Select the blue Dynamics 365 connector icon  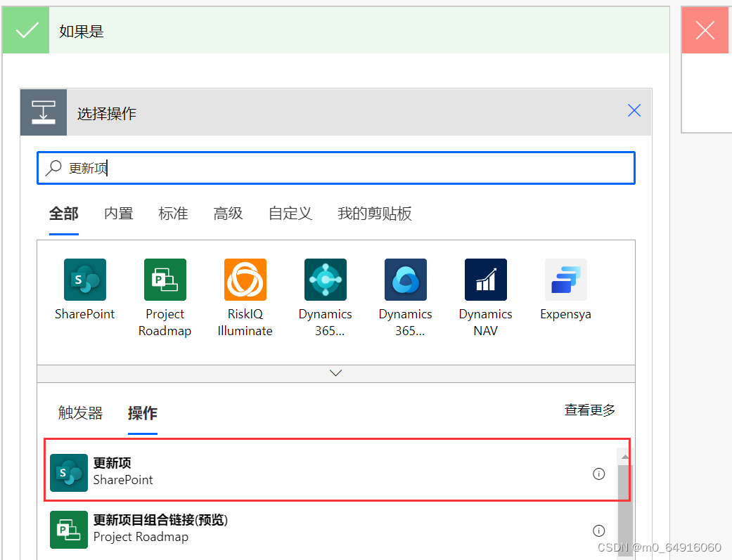tap(406, 280)
